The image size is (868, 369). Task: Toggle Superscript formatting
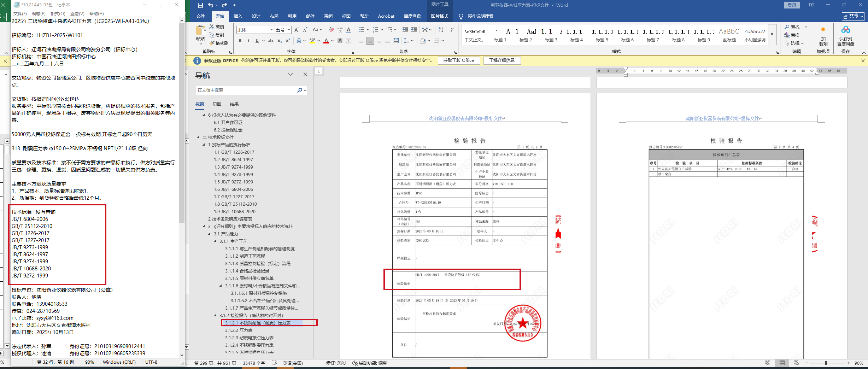(288, 41)
